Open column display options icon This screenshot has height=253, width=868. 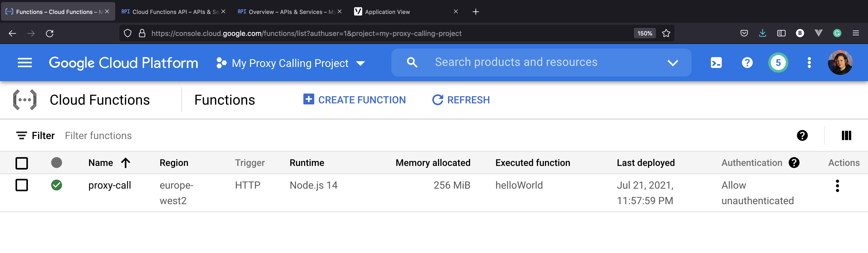coord(846,136)
